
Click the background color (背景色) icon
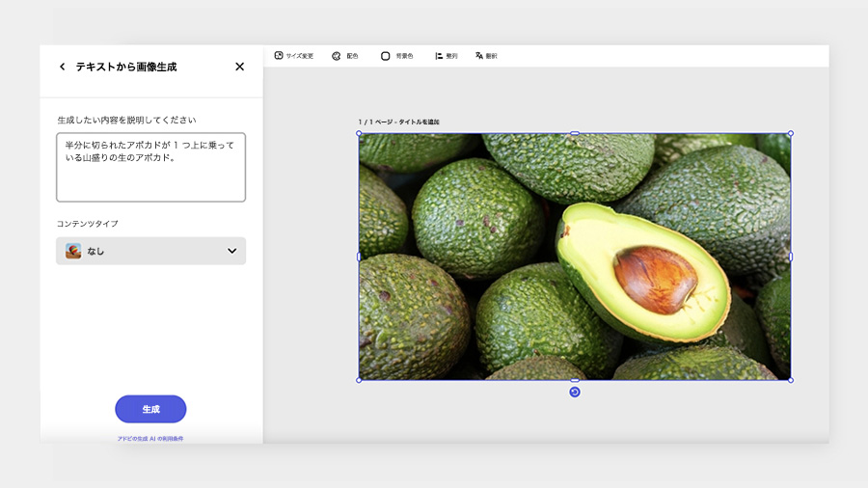click(385, 56)
